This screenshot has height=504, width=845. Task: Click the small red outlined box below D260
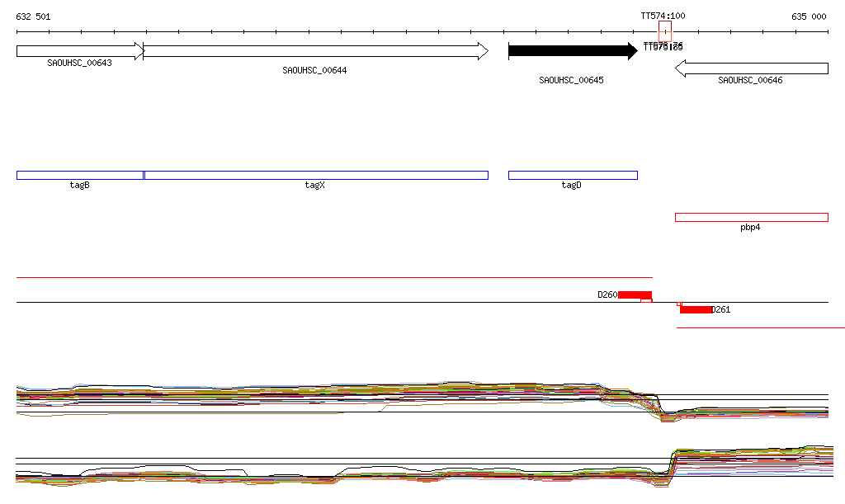pyautogui.click(x=646, y=300)
